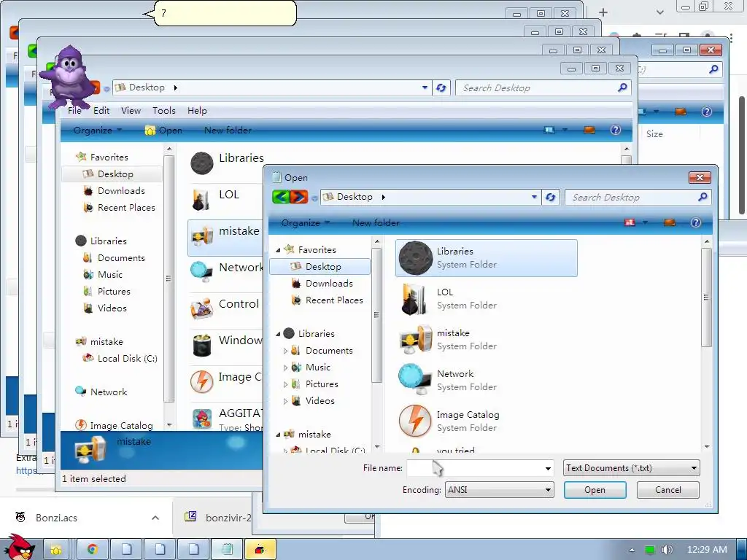
Task: Open the File menu in Explorer
Action: (74, 111)
